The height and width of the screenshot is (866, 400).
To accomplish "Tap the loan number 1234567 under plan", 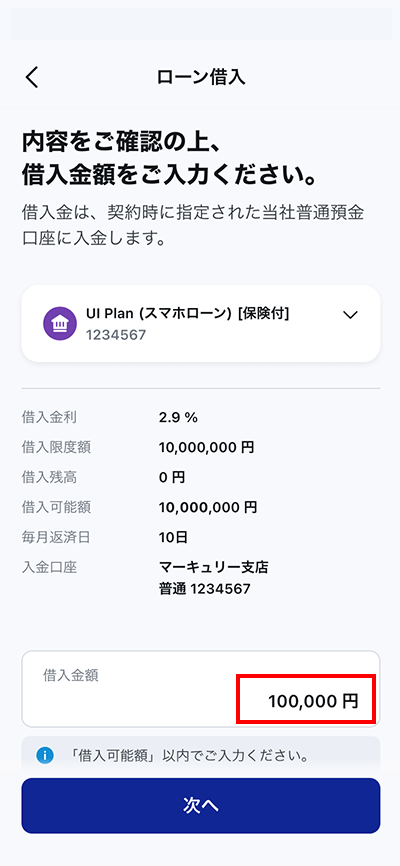I will [116, 334].
